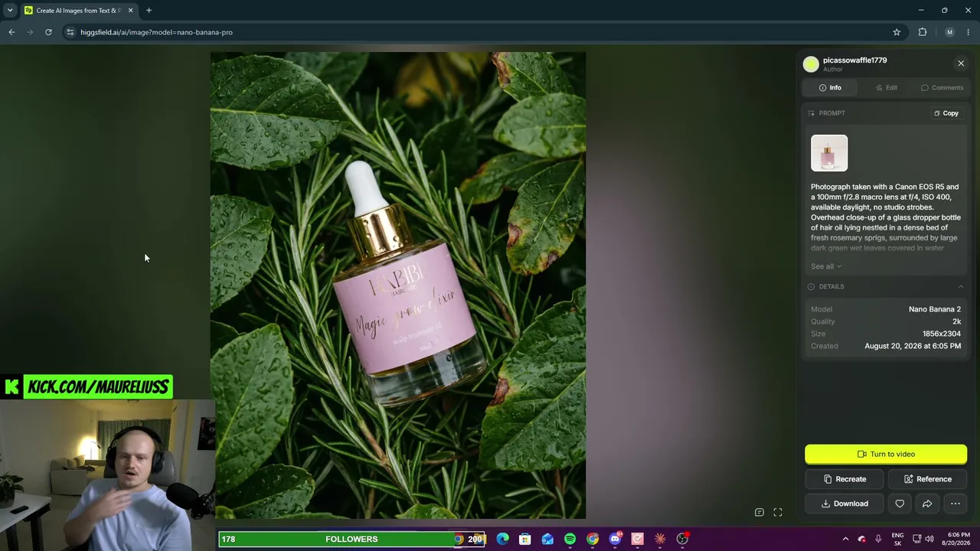Viewport: 980px width, 551px height.
Task: Open the pink checkmark app in taskbar
Action: click(637, 540)
